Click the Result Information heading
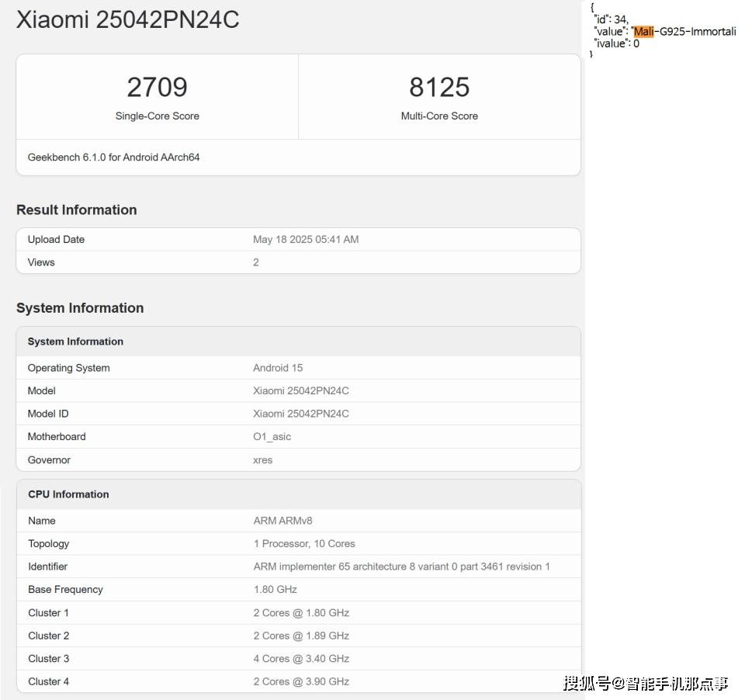745x700 pixels. pyautogui.click(x=77, y=210)
